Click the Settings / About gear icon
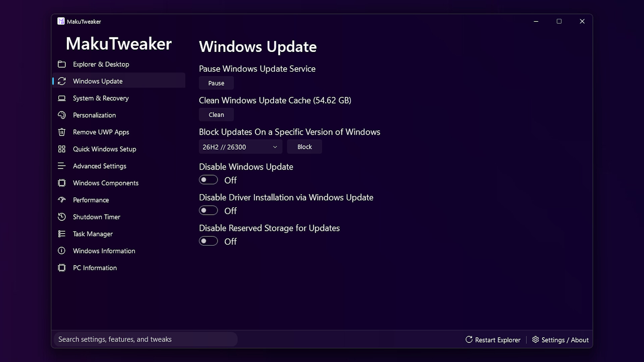 [536, 340]
